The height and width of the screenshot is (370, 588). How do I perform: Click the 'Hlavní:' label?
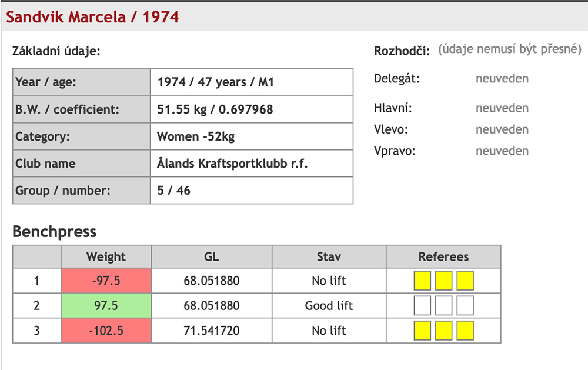click(x=393, y=108)
